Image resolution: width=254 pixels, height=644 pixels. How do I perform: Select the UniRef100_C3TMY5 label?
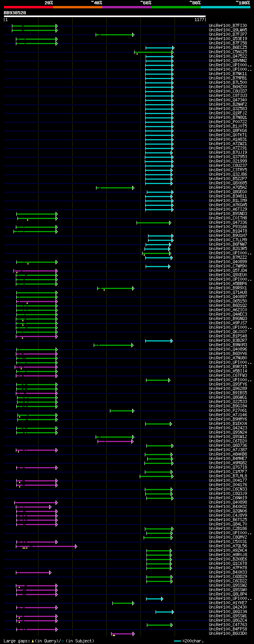pos(228,170)
